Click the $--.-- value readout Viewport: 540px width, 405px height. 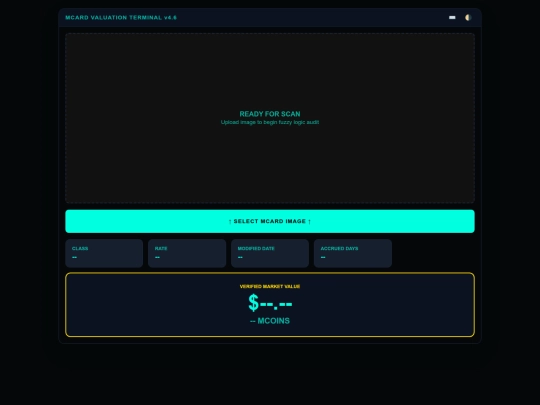pyautogui.click(x=270, y=303)
